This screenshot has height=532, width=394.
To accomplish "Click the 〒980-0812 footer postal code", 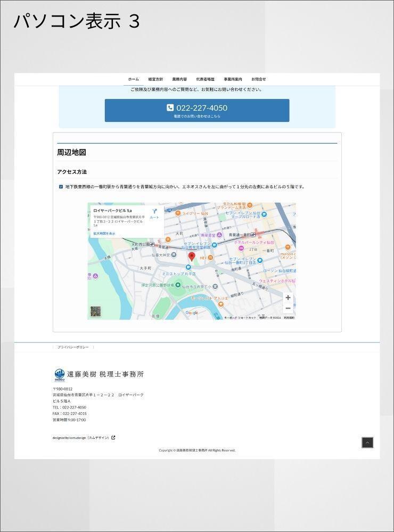I will click(62, 389).
